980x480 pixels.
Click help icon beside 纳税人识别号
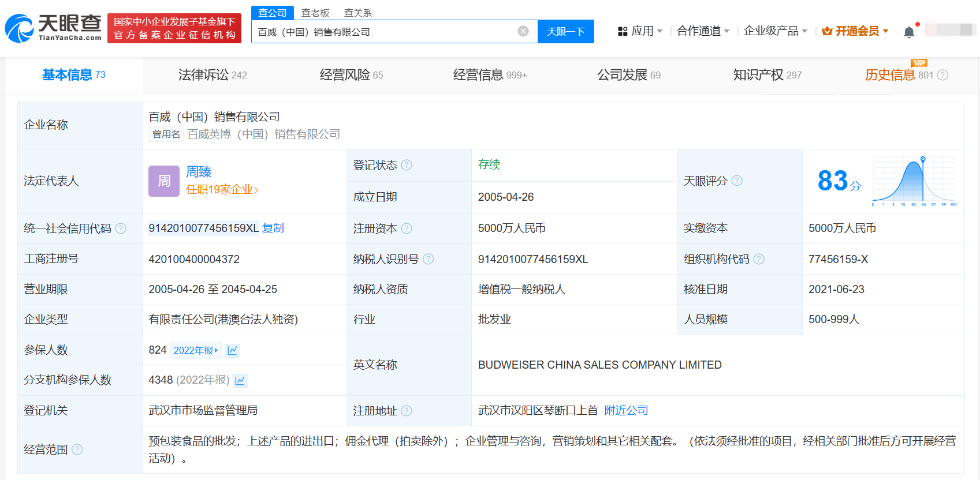pos(428,259)
